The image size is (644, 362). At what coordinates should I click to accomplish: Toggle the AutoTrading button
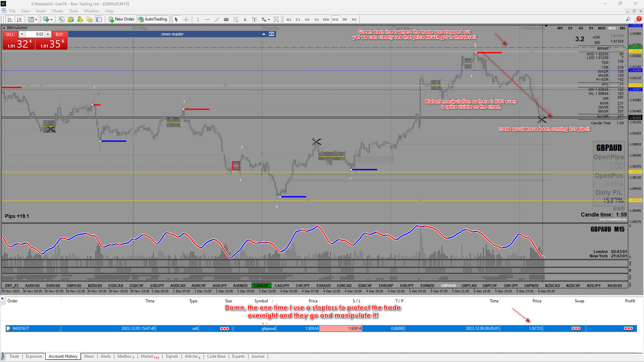coord(153,19)
